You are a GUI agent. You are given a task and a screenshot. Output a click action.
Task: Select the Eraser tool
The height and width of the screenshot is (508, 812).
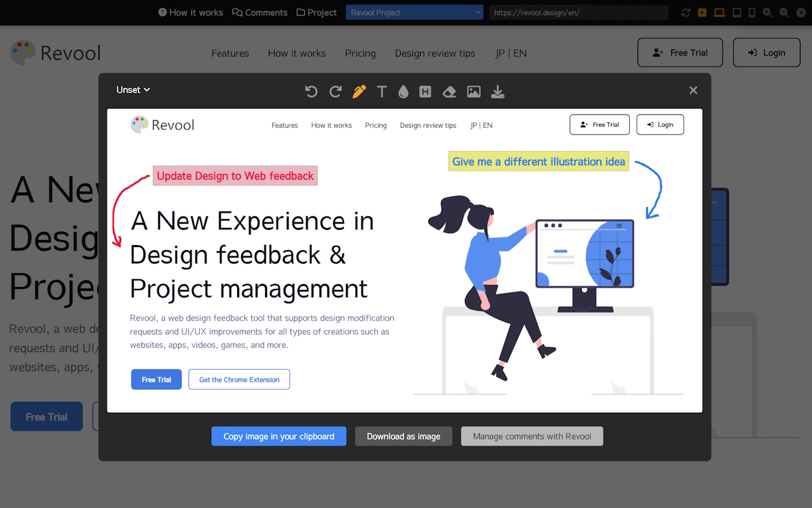(449, 91)
